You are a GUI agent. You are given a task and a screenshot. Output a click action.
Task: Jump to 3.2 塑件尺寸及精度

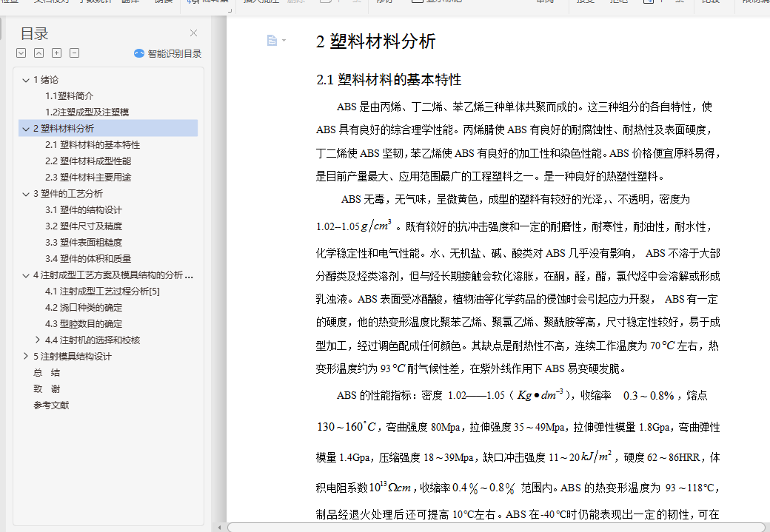point(84,226)
